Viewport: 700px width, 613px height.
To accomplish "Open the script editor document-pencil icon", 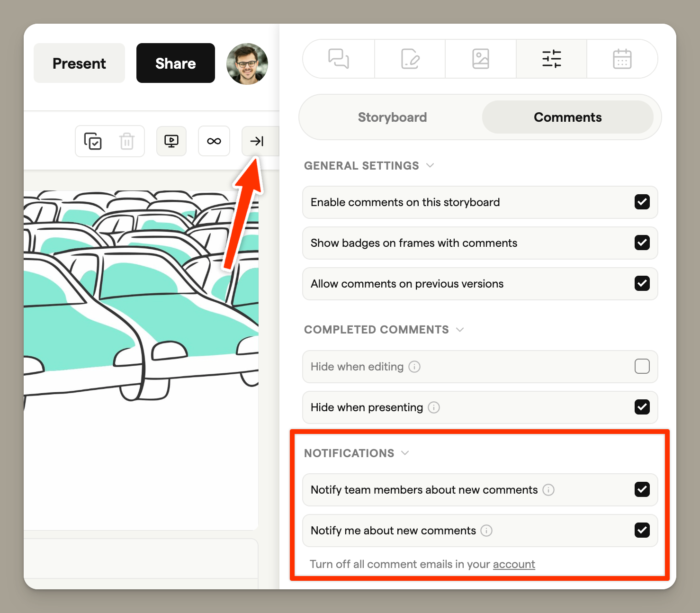I will coord(410,59).
